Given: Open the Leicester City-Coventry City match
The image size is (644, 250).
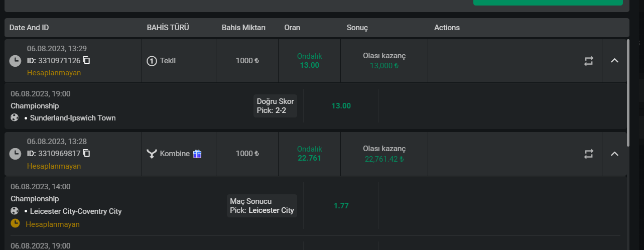Looking at the screenshot, I should point(76,211).
